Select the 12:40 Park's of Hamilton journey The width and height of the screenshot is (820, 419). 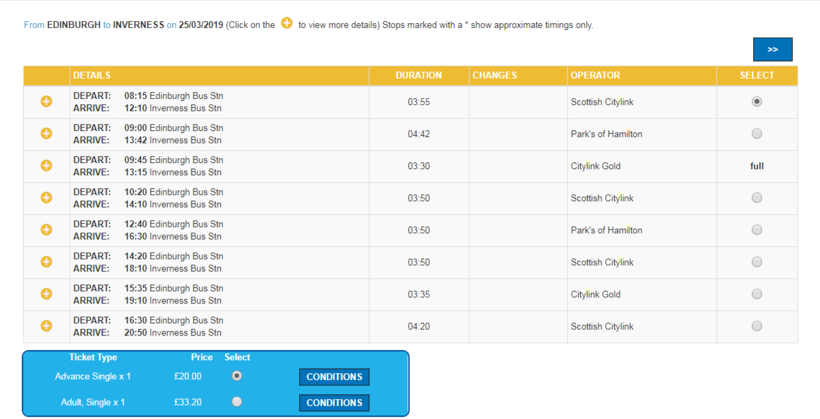[757, 230]
